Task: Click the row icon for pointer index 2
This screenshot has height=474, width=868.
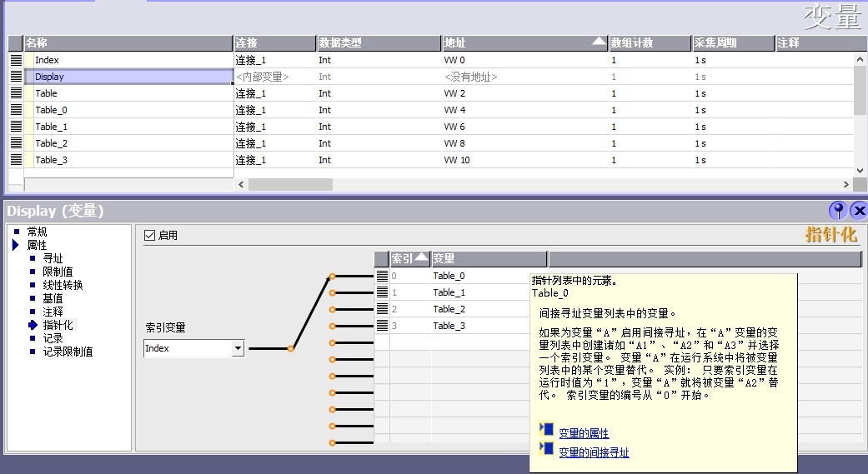Action: [x=382, y=309]
